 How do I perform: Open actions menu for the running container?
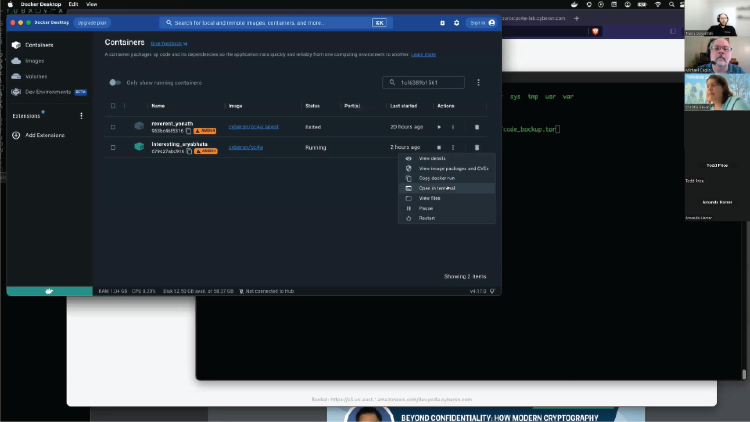(x=453, y=147)
